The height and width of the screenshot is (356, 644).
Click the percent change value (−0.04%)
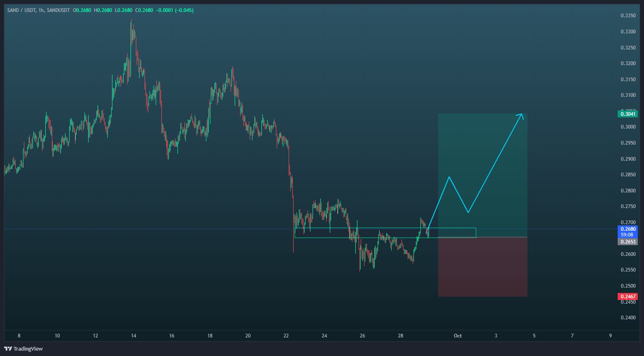184,10
